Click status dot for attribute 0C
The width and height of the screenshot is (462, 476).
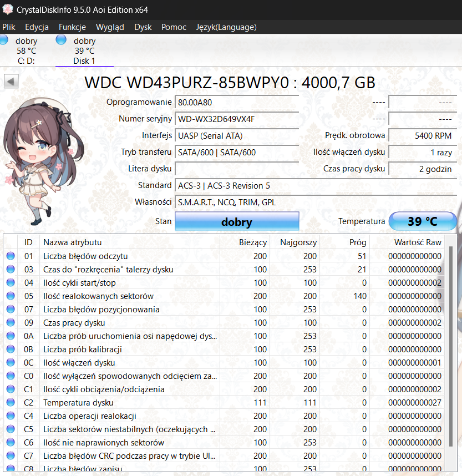(11, 362)
